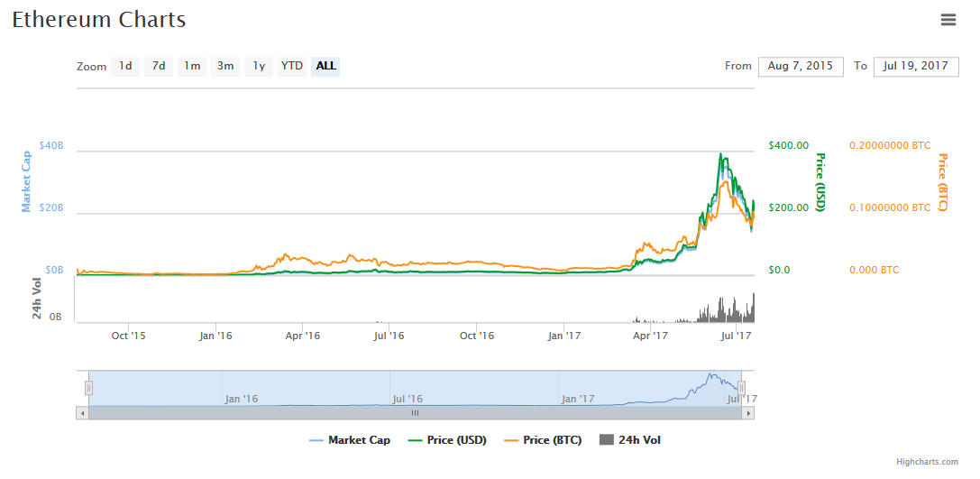Image resolution: width=980 pixels, height=479 pixels.
Task: Click the Jul '16 x-axis label
Action: (x=389, y=336)
